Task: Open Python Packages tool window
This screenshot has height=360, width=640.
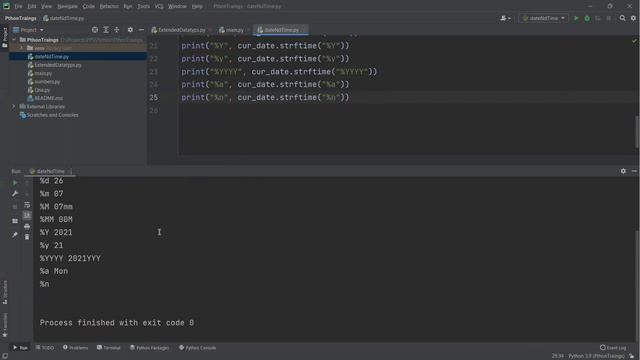Action: 149,348
